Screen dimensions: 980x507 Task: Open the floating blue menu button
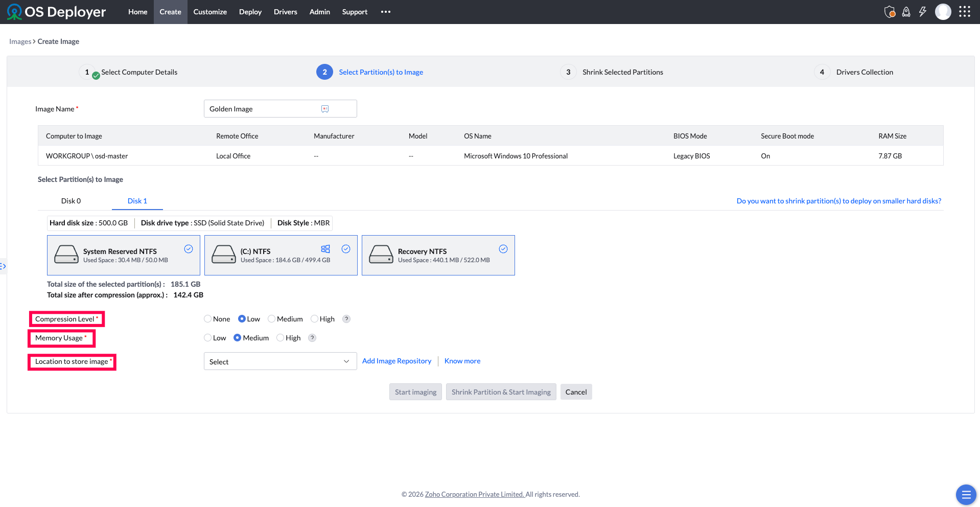tap(966, 494)
